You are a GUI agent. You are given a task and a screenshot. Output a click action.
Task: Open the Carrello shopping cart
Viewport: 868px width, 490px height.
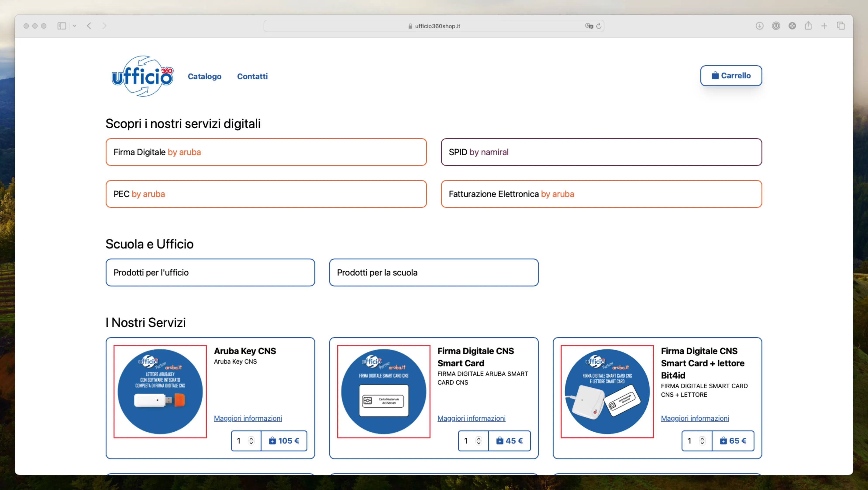click(x=731, y=75)
